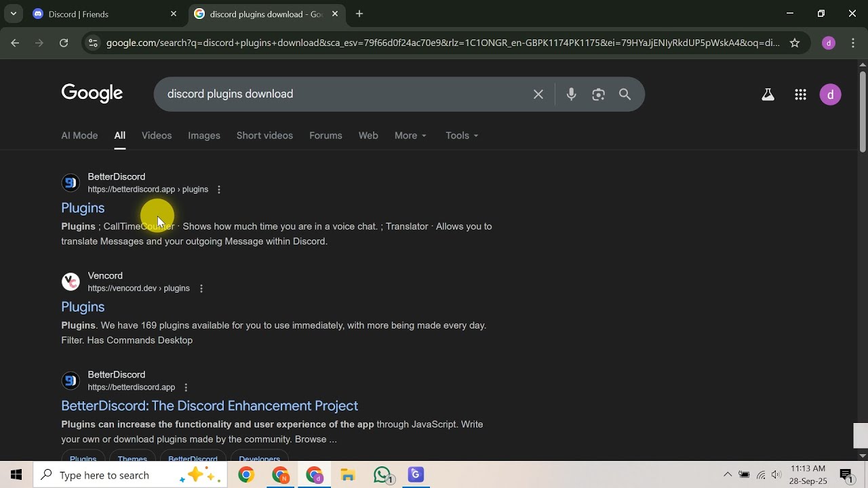Switch to Videos results
Viewport: 868px width, 488px height.
[x=157, y=136]
